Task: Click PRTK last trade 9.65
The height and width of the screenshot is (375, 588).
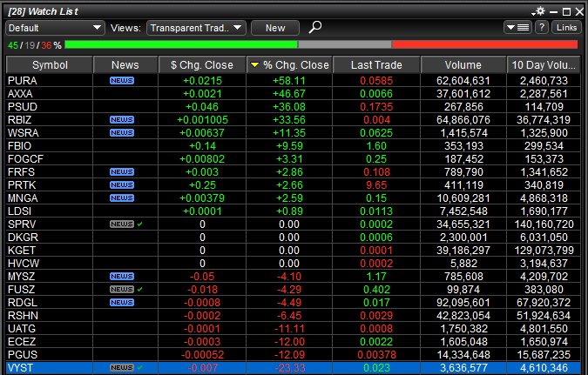Action: 376,184
